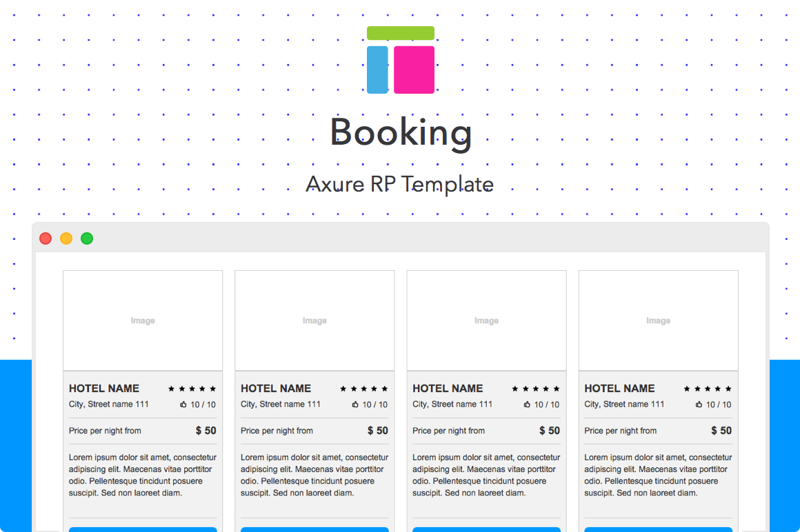Maximize the window using the green button
Screen dimensions: 800x532
[x=87, y=238]
